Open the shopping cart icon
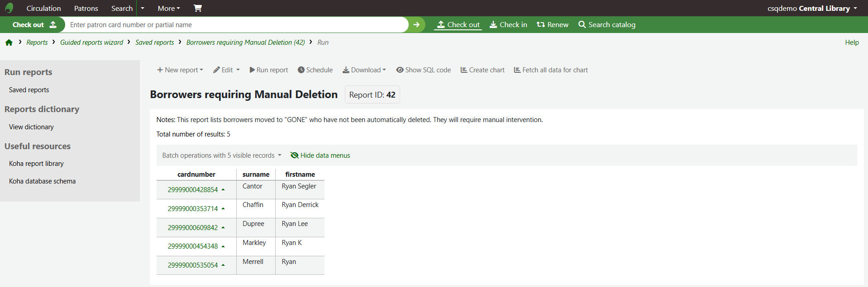 (x=198, y=8)
